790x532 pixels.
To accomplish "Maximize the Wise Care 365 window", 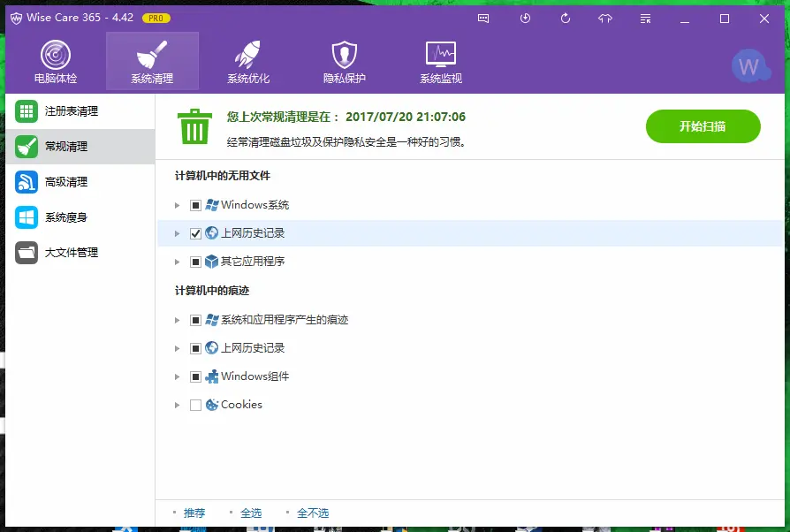I will [x=725, y=19].
